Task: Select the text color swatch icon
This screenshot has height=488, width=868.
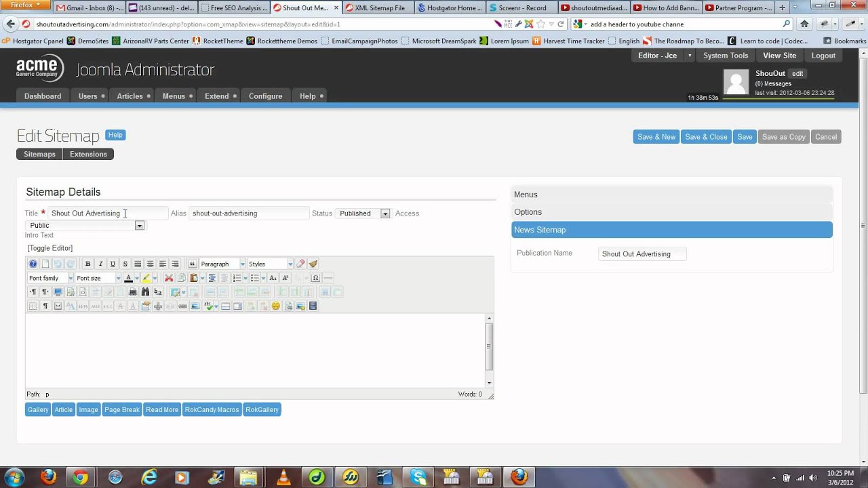Action: [129, 278]
